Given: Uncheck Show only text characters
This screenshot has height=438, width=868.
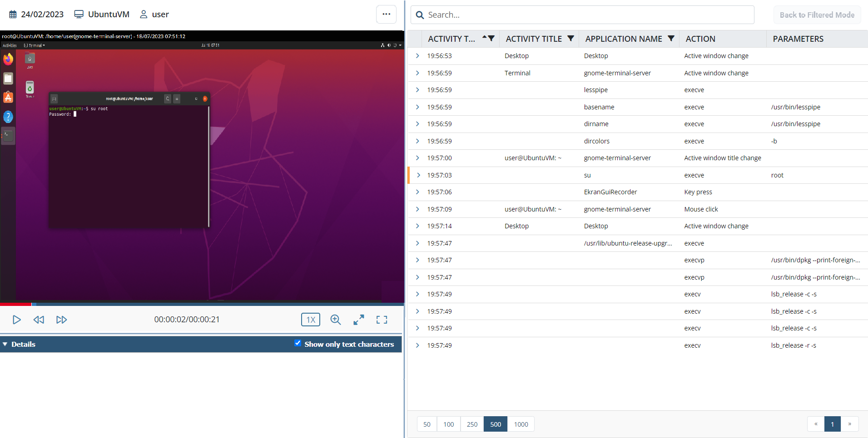Looking at the screenshot, I should 298,343.
